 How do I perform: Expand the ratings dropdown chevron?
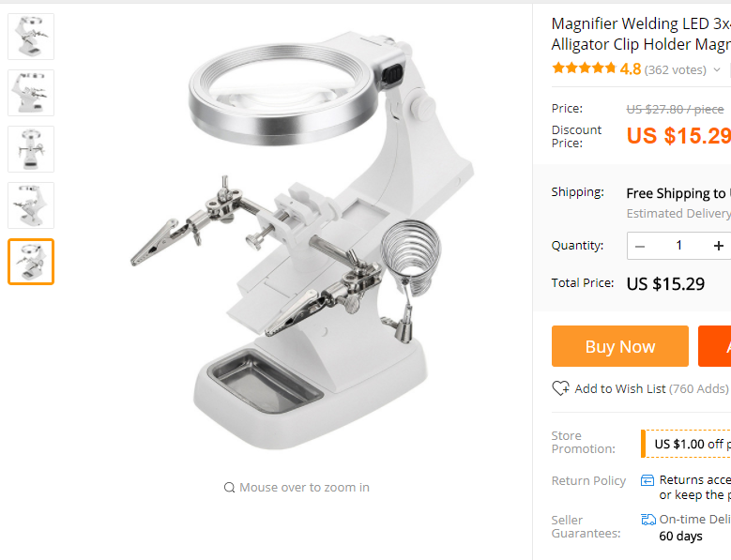717,70
